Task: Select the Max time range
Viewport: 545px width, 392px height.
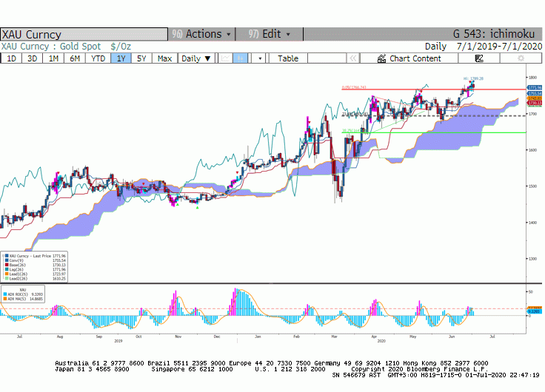Action: tap(164, 58)
